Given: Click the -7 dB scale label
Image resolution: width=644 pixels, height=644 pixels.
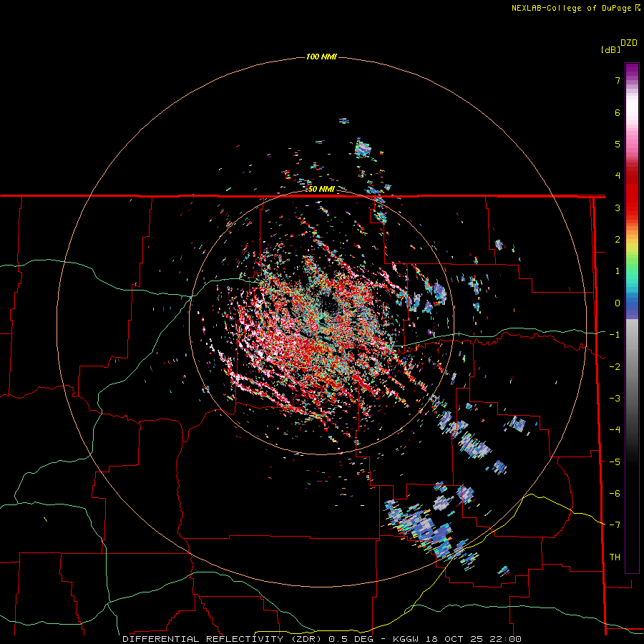Looking at the screenshot, I should coord(615,525).
